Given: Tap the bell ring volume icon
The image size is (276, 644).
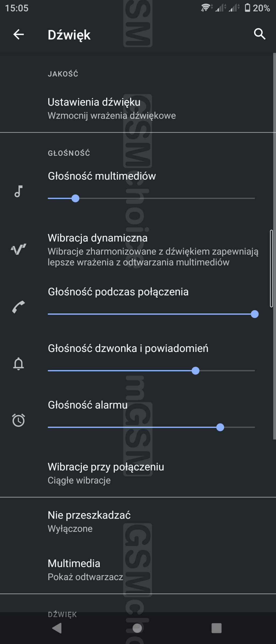Looking at the screenshot, I should [18, 364].
